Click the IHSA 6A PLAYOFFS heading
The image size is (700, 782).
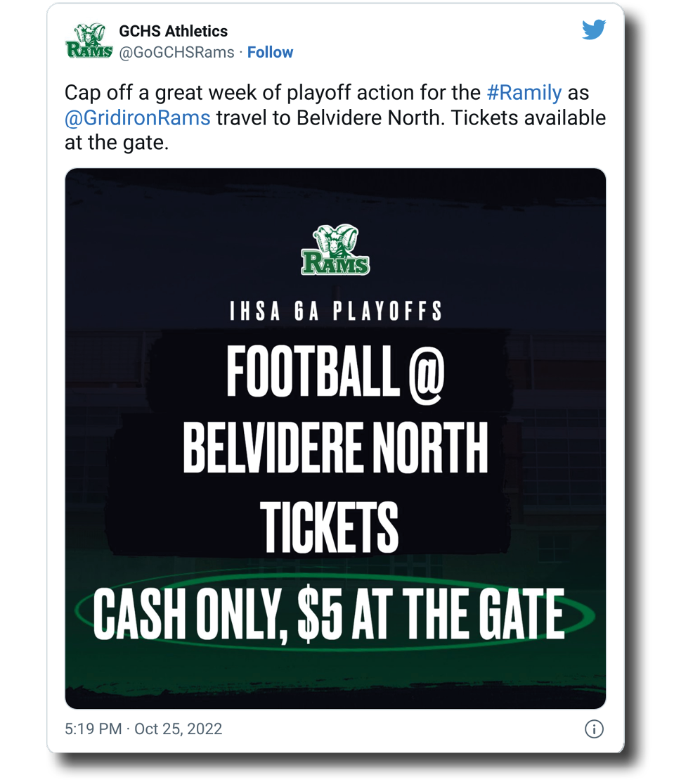point(335,311)
